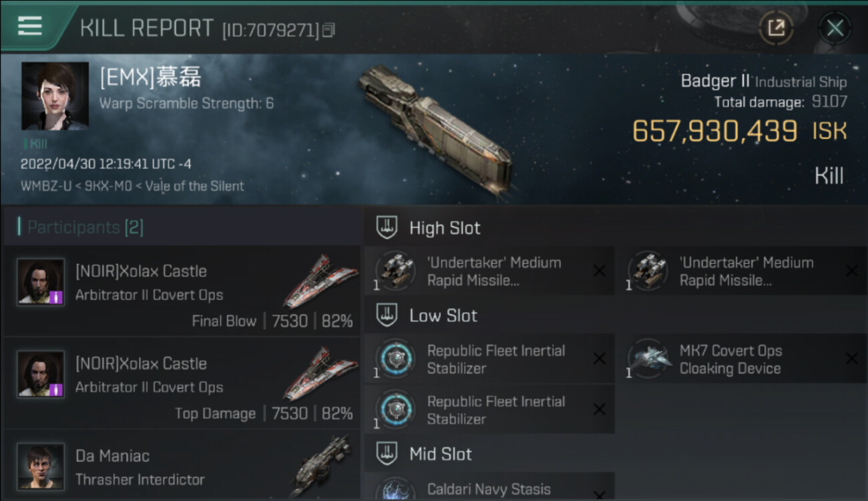Open Da Maniac's participant entry
The width and height of the screenshot is (868, 501).
(x=182, y=468)
